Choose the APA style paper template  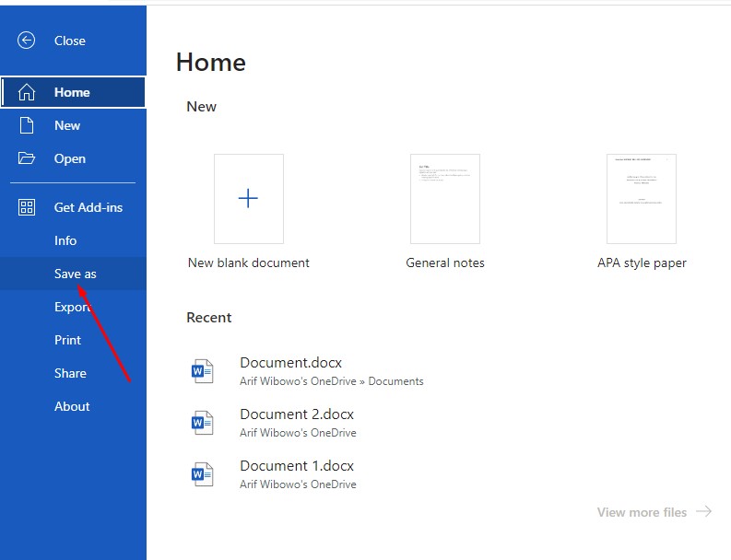pyautogui.click(x=642, y=199)
